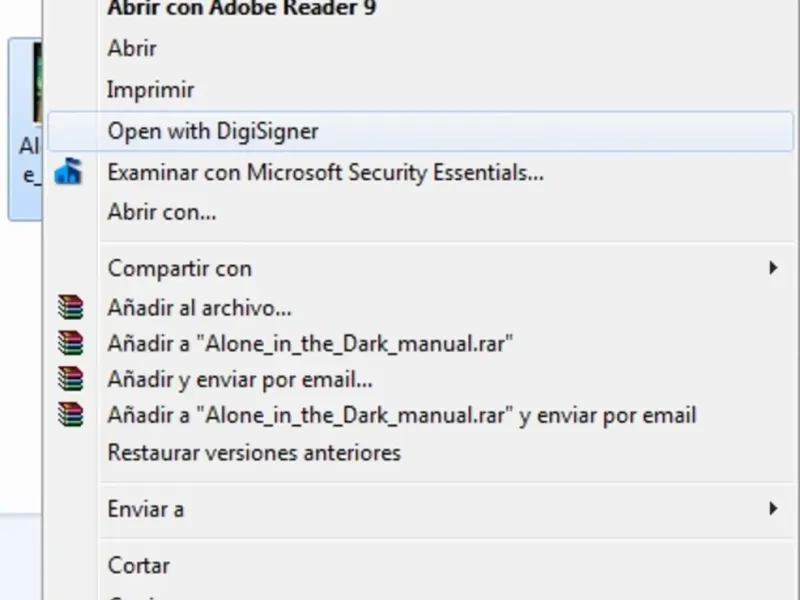800x600 pixels.
Task: Open the "Enviar a" menu entry
Action: pos(146,509)
